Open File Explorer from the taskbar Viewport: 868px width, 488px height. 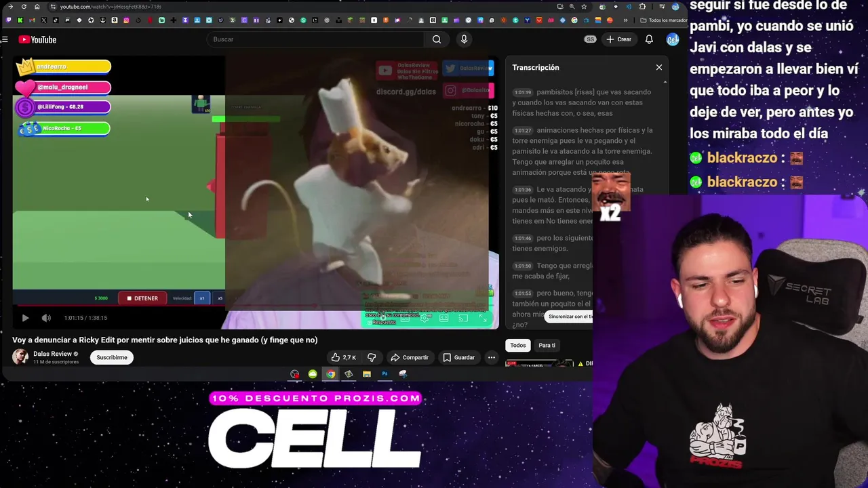tap(367, 374)
